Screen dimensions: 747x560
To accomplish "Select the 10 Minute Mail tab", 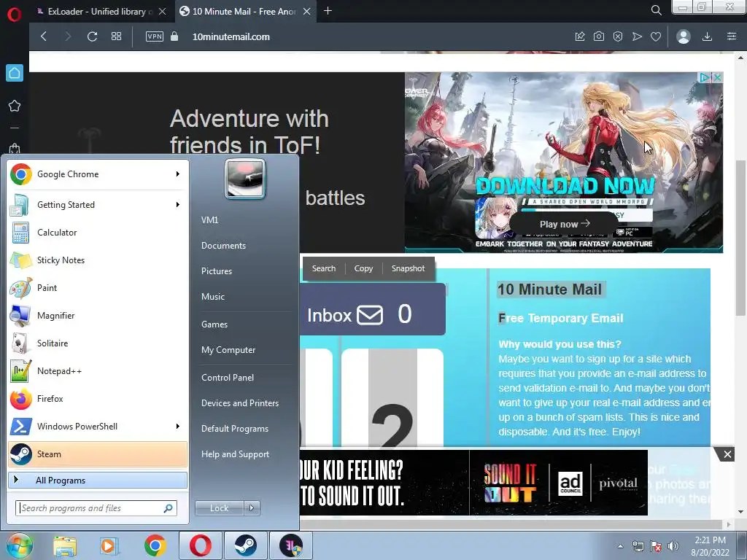I will tap(245, 11).
